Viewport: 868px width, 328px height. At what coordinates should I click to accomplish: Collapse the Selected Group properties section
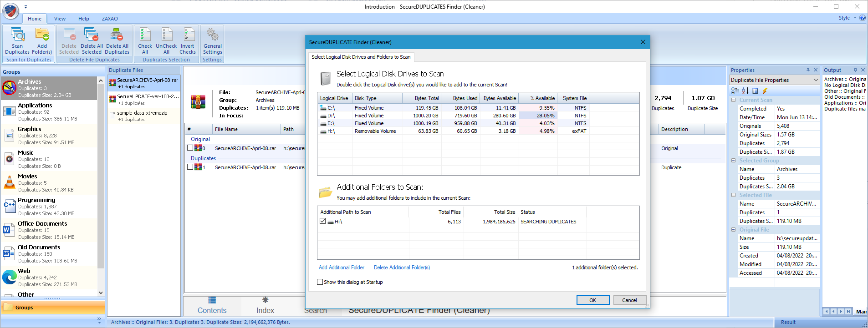[734, 161]
